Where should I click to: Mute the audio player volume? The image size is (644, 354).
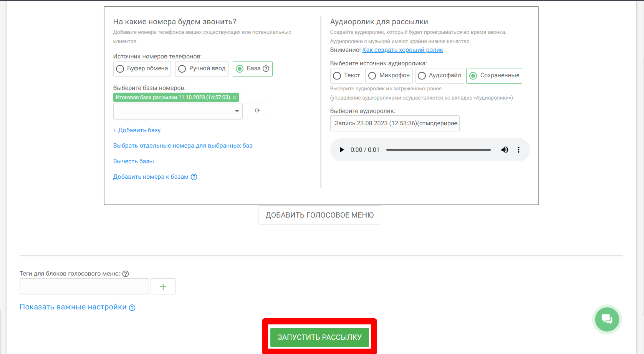coord(505,150)
